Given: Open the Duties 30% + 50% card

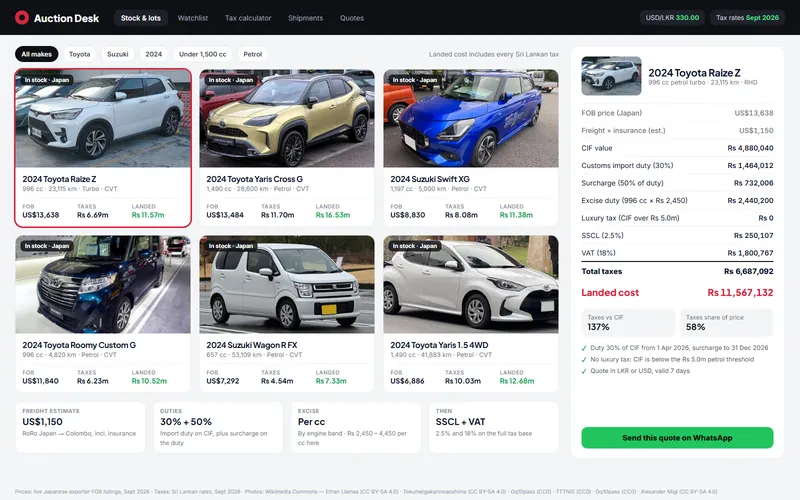Looking at the screenshot, I should pos(218,427).
